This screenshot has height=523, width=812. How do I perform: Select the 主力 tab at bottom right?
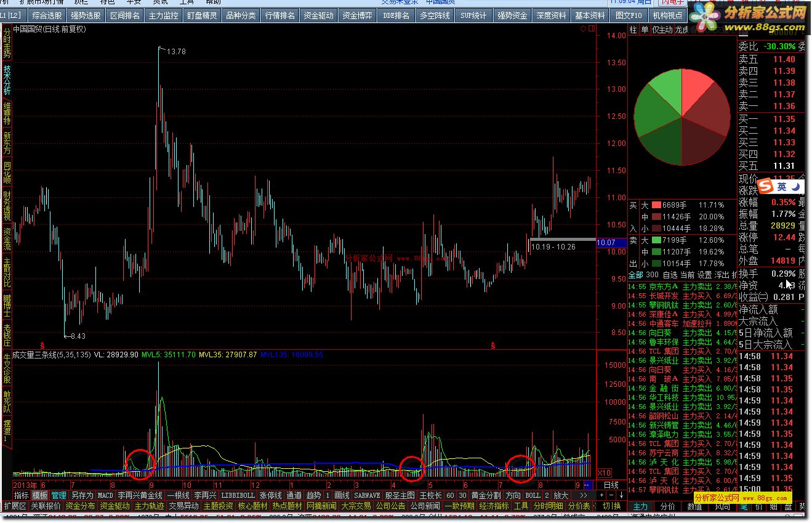pyautogui.click(x=640, y=506)
